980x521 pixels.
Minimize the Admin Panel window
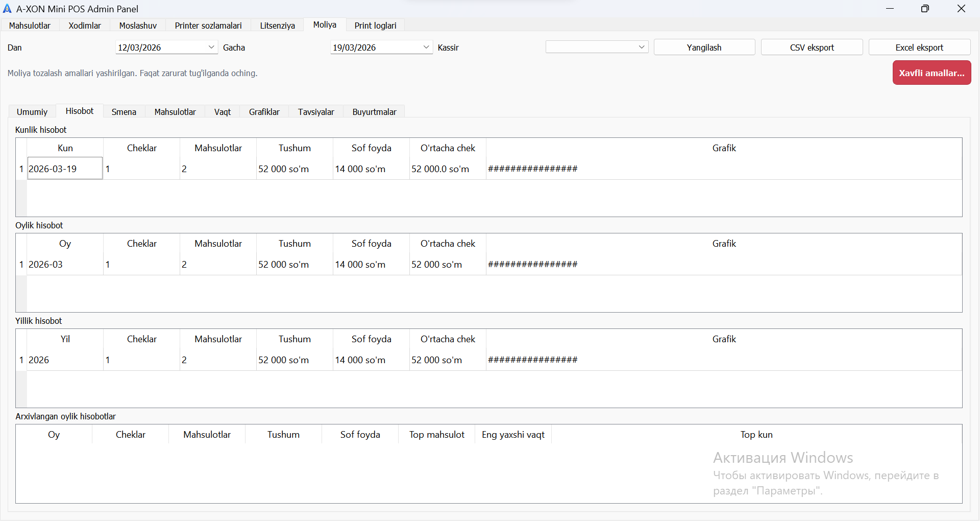click(890, 9)
